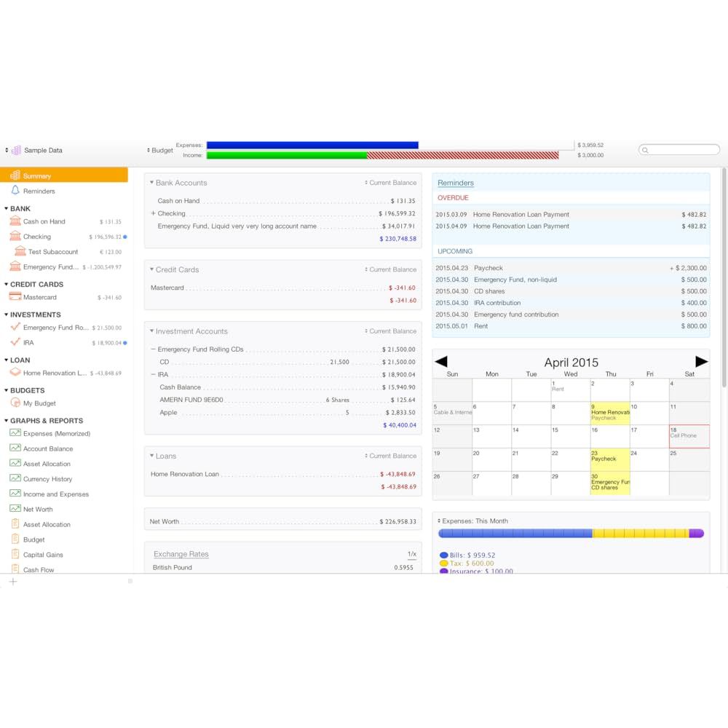Viewport: 728px width, 728px height.
Task: Select the Net Worth row
Action: pos(282,521)
